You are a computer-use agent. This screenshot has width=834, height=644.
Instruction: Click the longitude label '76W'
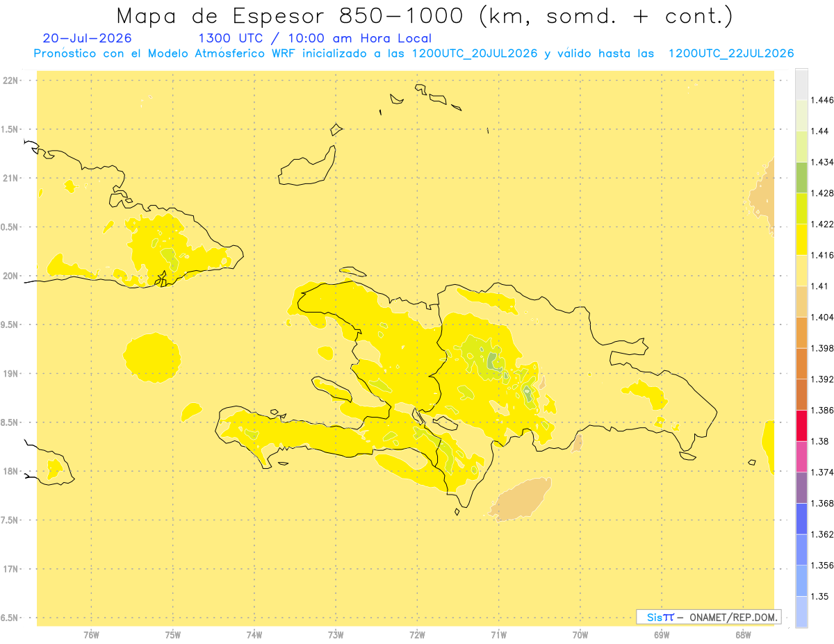coord(91,635)
